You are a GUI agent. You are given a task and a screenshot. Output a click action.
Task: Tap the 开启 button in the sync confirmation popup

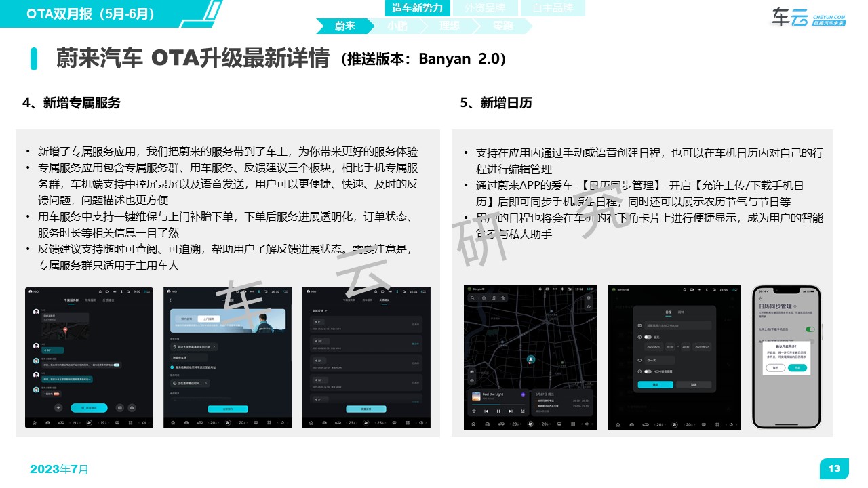point(797,368)
